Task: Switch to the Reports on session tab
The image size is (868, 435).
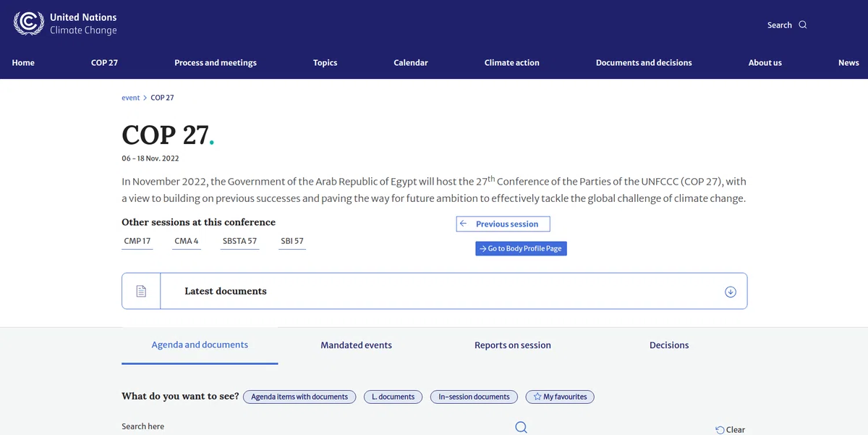Action: pos(513,345)
